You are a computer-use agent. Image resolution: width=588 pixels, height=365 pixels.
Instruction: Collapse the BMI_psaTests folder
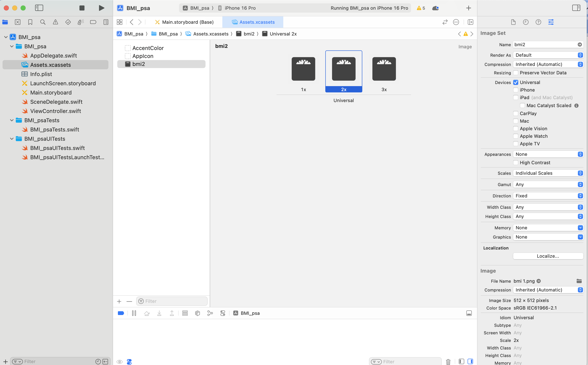pyautogui.click(x=12, y=120)
